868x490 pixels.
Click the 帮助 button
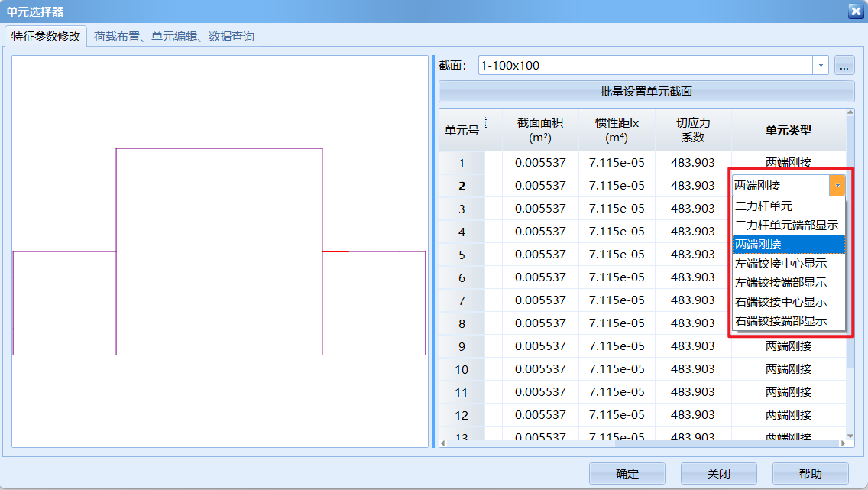(x=810, y=473)
